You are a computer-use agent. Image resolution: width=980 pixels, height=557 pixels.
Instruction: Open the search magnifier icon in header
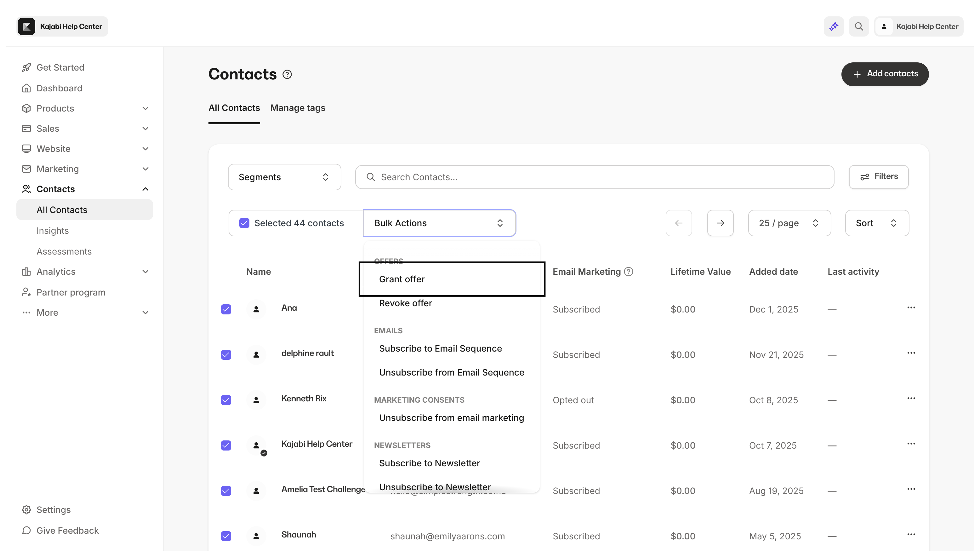[x=859, y=26]
